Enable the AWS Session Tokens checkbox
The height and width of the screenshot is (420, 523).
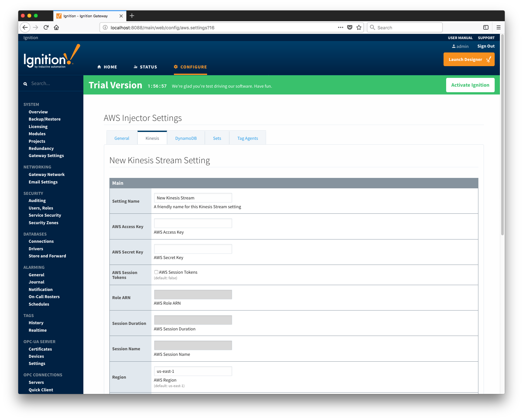click(156, 272)
